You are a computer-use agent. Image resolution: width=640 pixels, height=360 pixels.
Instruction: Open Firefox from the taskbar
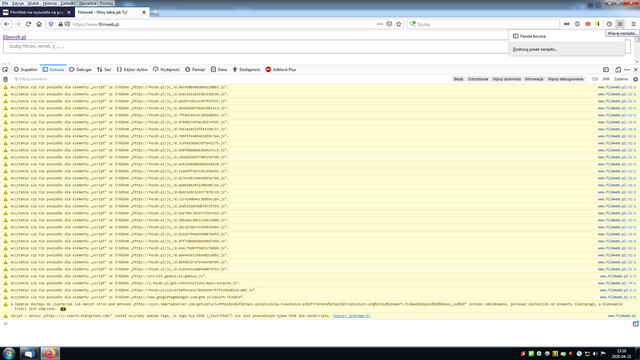pos(50,353)
